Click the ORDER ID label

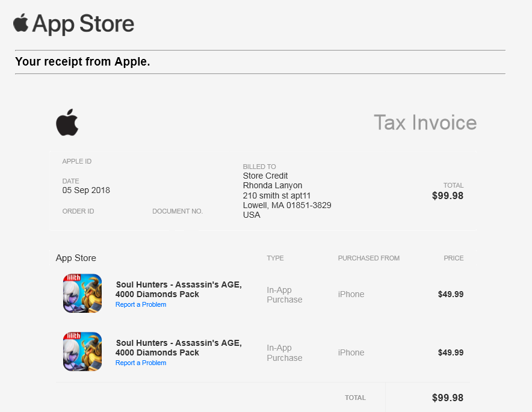coord(78,212)
